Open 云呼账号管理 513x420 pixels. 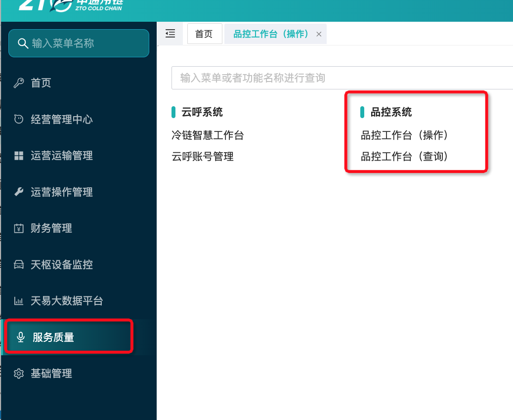(x=203, y=156)
